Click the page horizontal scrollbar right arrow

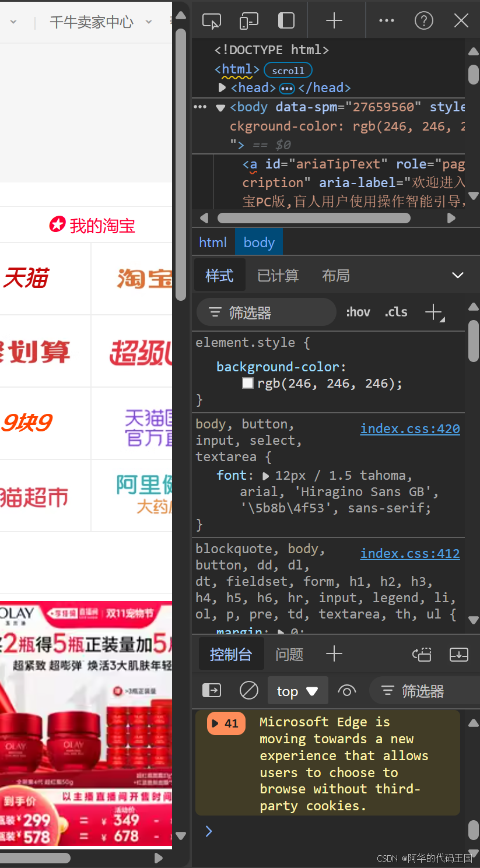pos(159,858)
